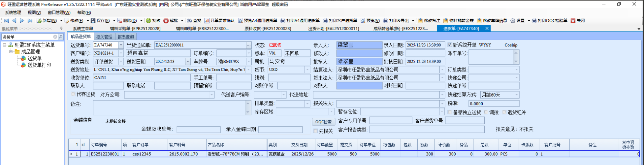The width and height of the screenshot is (644, 165).
Task: Open the 货币 USD dropdown
Action: tap(307, 70)
